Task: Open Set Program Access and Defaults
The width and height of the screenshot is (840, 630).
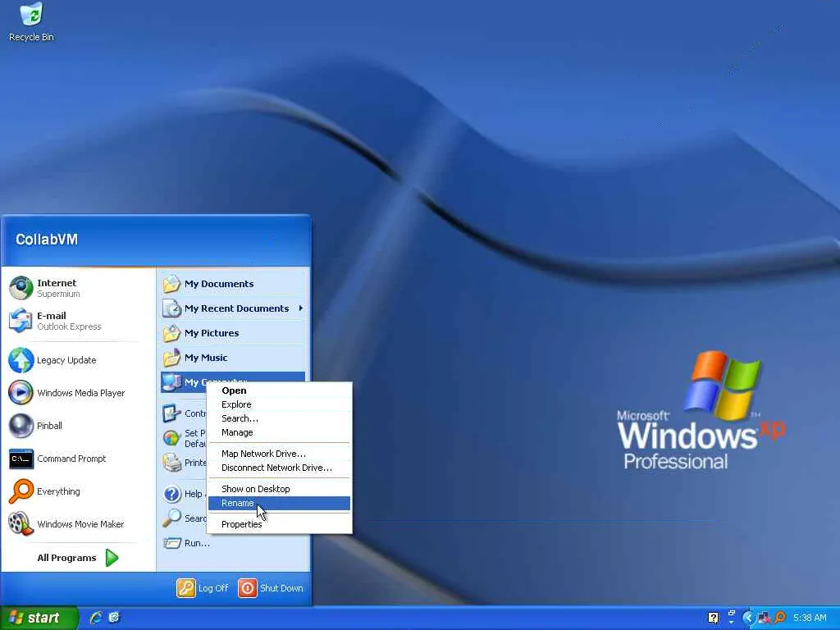Action: pos(183,438)
